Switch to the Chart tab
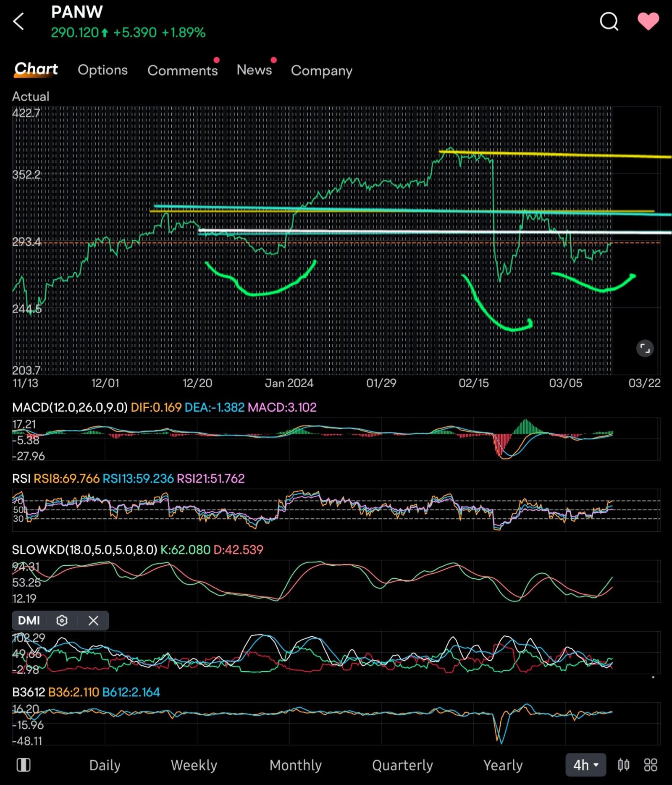The height and width of the screenshot is (785, 672). click(36, 69)
